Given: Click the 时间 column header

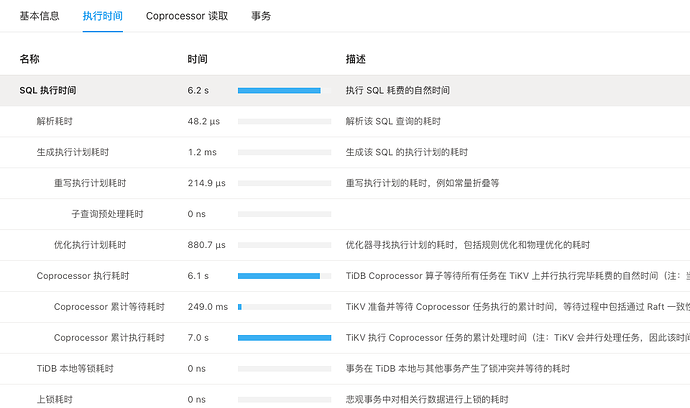Looking at the screenshot, I should (x=197, y=60).
